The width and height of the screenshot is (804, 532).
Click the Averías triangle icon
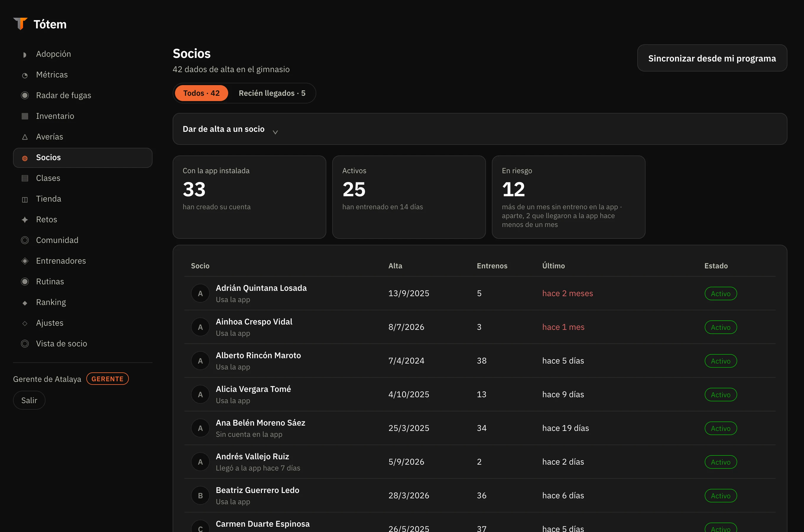pyautogui.click(x=25, y=137)
